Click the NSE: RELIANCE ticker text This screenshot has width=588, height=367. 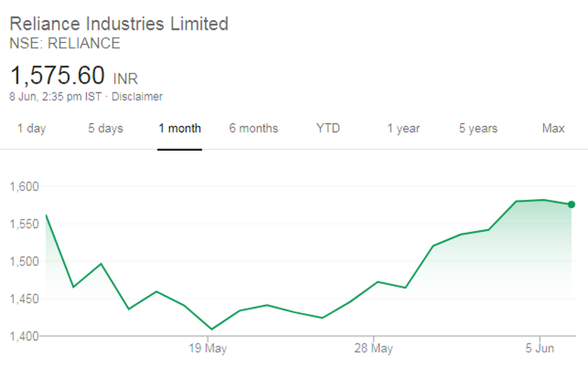(x=65, y=44)
